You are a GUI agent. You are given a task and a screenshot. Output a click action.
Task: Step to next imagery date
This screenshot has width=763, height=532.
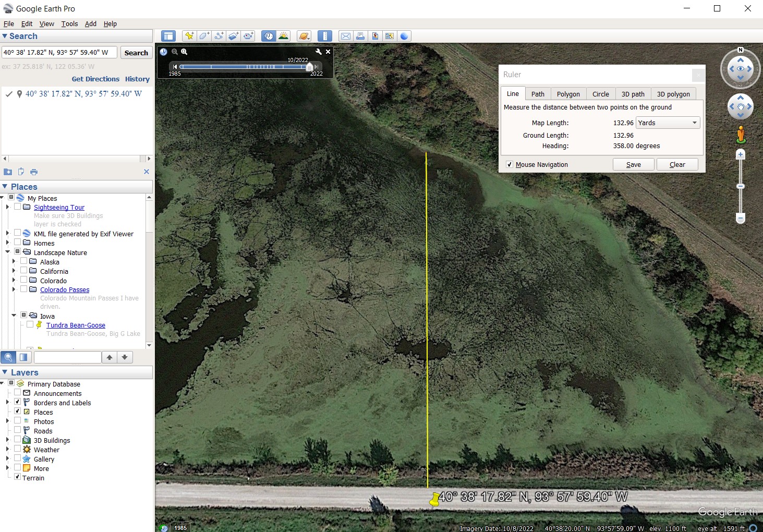tap(316, 67)
